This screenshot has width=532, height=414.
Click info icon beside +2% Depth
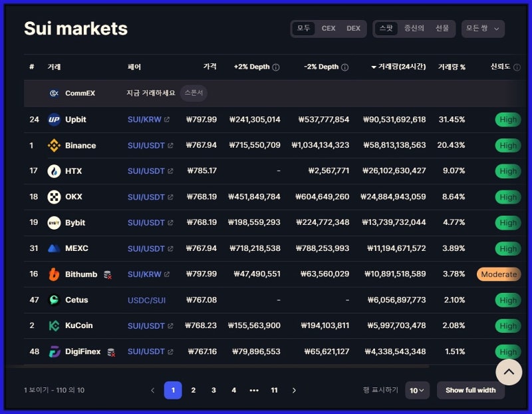pos(276,67)
